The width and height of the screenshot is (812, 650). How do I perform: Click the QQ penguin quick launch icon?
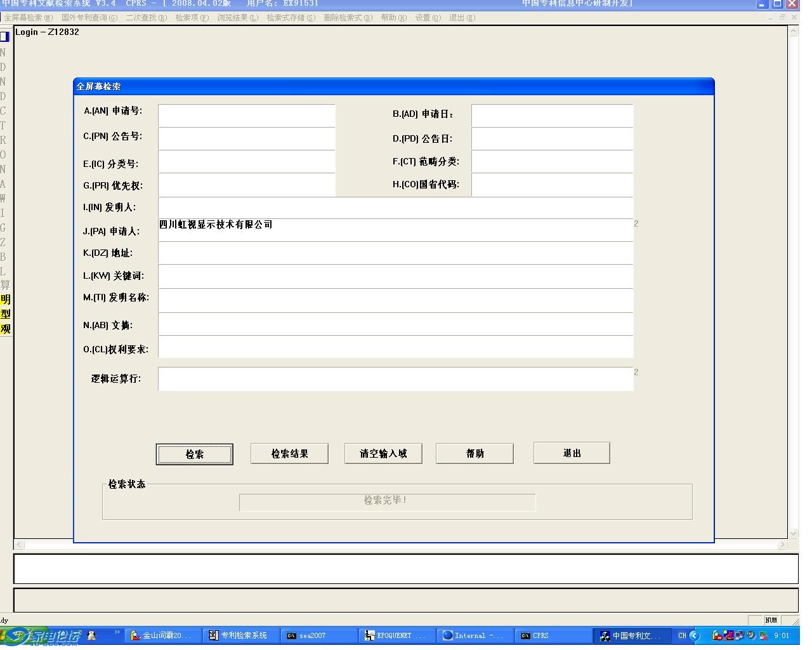[x=92, y=635]
